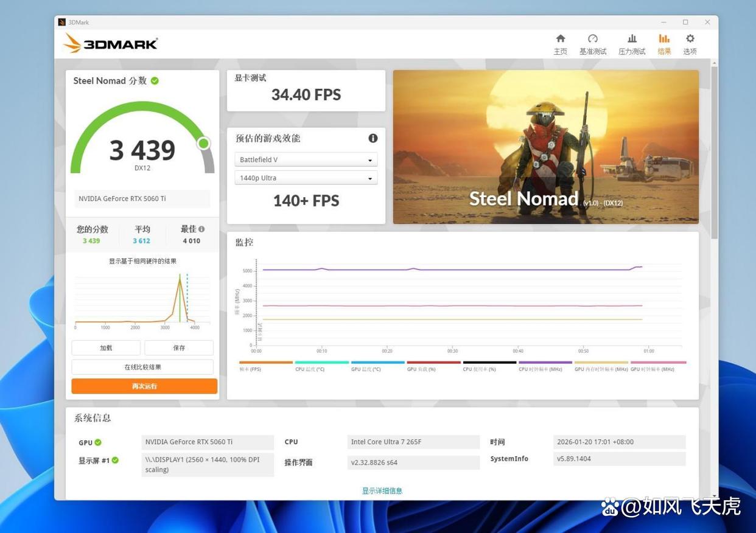The width and height of the screenshot is (756, 533).
Task: Click the orange 再次运行 run again button
Action: [x=144, y=386]
